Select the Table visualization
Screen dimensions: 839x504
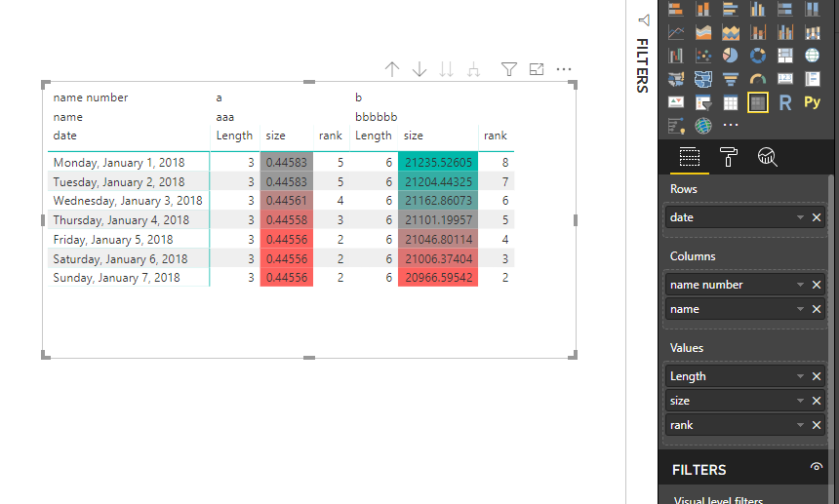pos(731,102)
